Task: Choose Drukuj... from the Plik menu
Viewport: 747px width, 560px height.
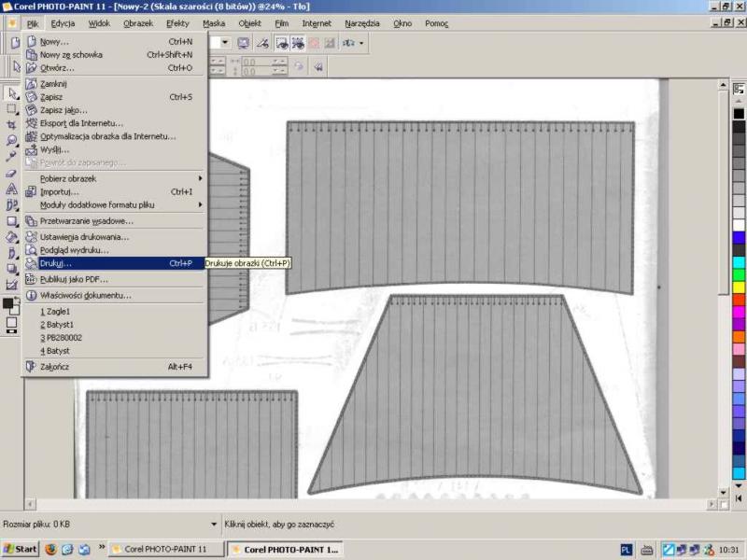Action: tap(114, 263)
